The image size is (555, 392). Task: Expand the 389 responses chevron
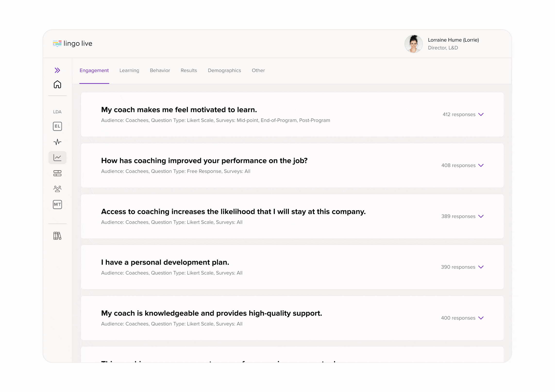(x=481, y=216)
